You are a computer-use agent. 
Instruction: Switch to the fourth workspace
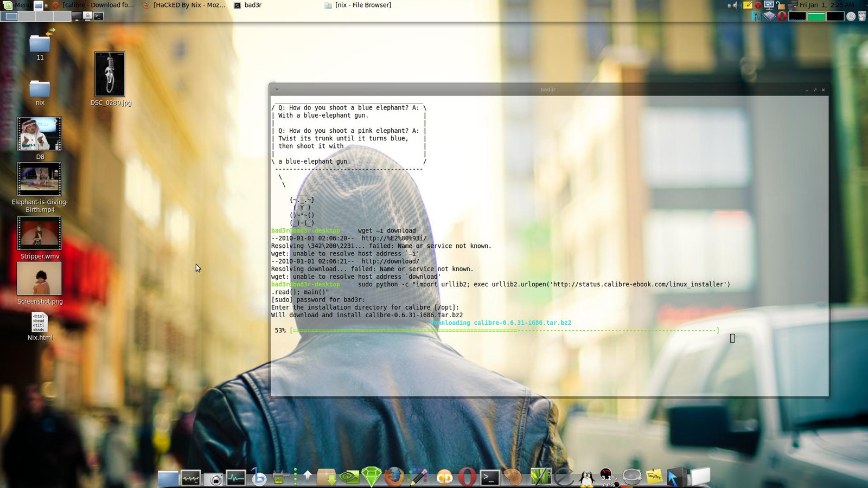62,16
